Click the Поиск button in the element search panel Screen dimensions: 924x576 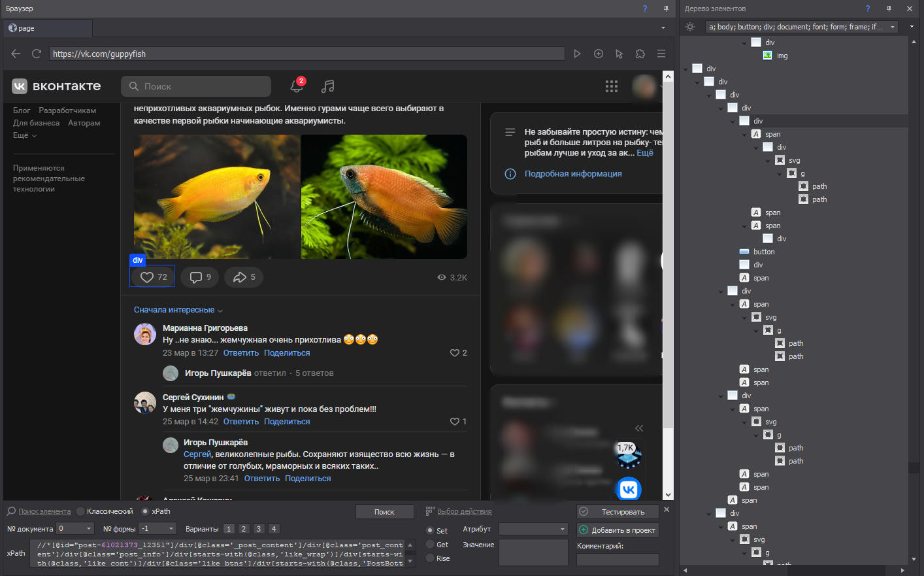385,512
